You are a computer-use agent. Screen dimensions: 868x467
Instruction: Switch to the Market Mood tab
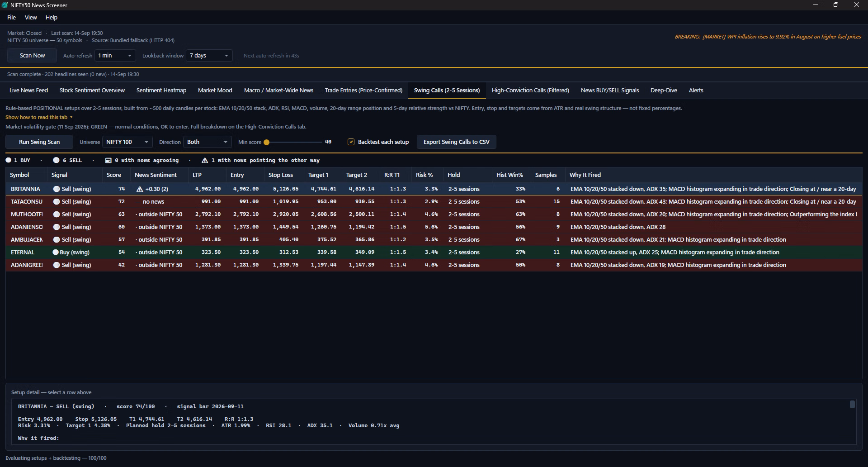(215, 91)
